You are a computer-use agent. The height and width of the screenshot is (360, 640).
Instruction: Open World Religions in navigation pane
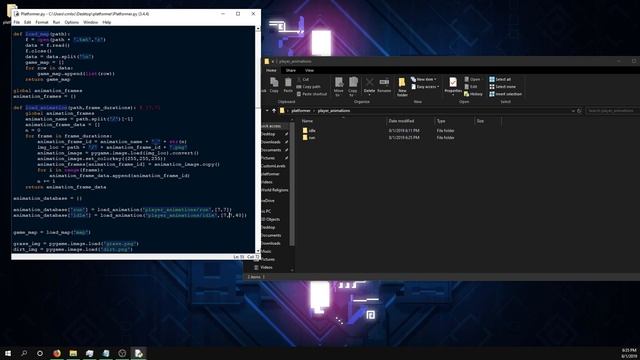click(x=275, y=190)
